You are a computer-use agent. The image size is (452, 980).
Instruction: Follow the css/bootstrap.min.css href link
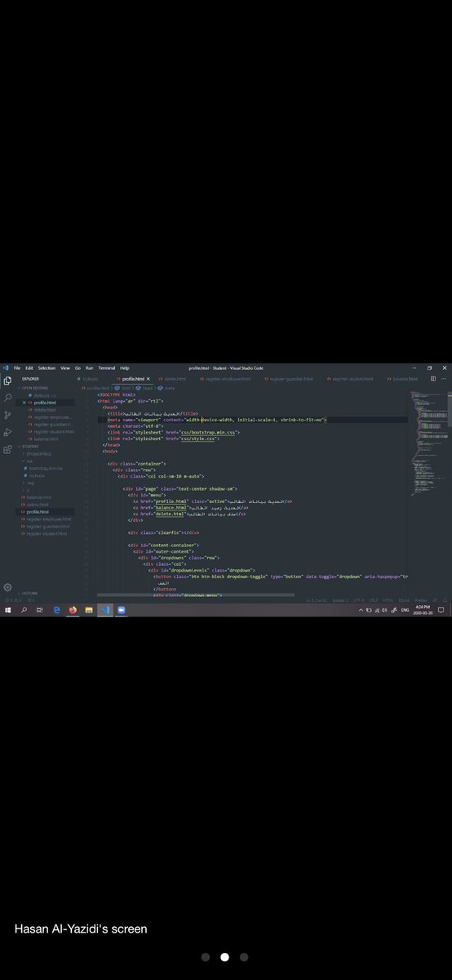pos(209,432)
